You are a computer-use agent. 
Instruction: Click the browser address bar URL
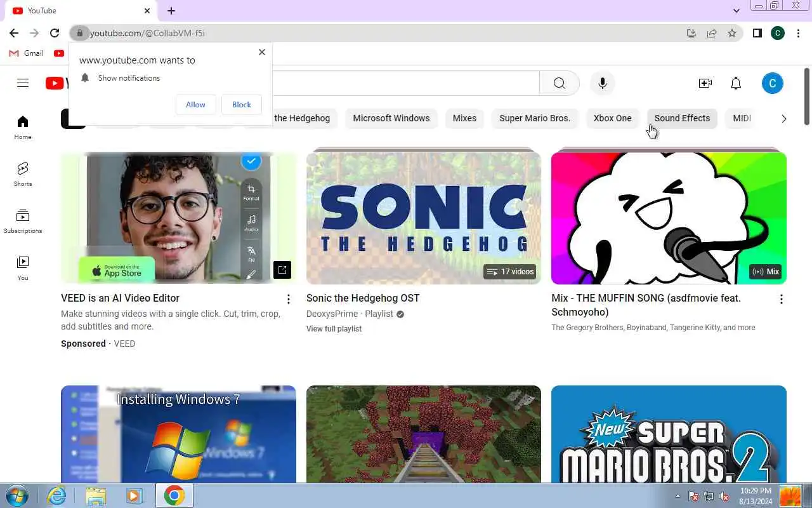147,33
